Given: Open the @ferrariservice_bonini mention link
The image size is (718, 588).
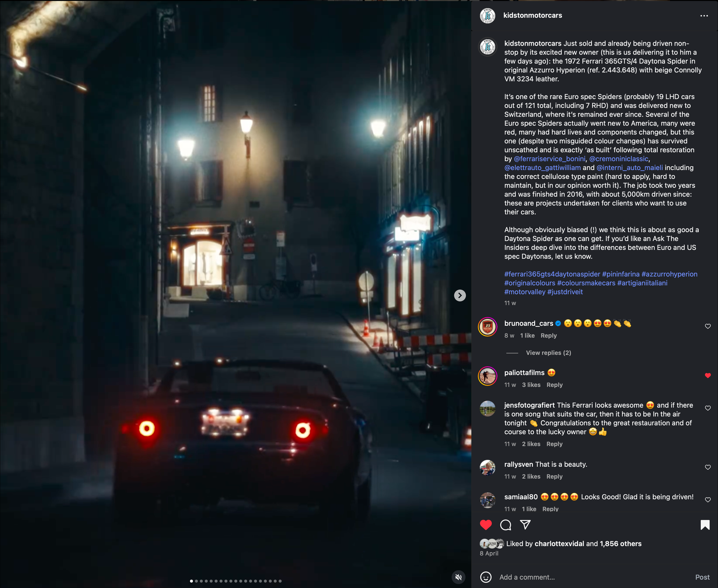Looking at the screenshot, I should click(x=549, y=159).
